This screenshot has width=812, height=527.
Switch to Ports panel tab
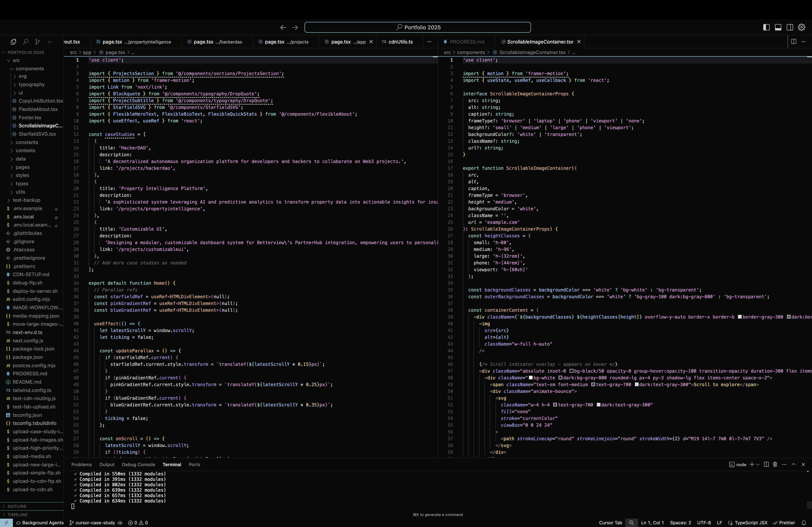click(194, 465)
